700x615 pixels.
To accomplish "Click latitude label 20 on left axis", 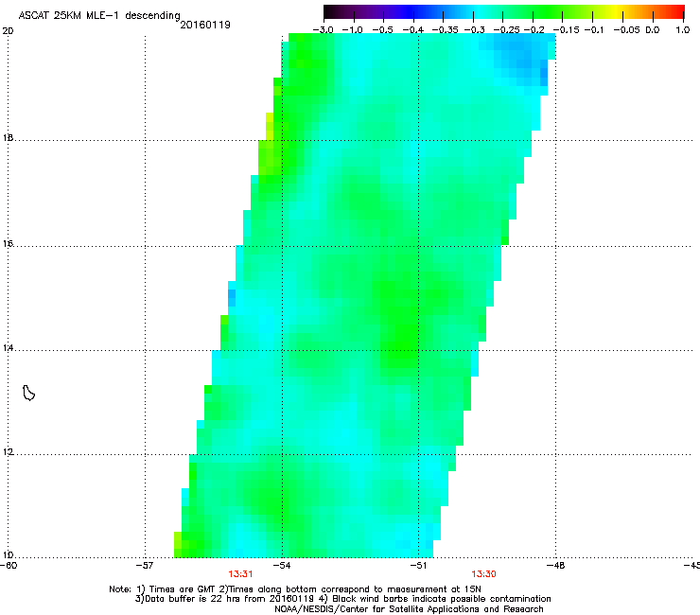I will [x=8, y=31].
